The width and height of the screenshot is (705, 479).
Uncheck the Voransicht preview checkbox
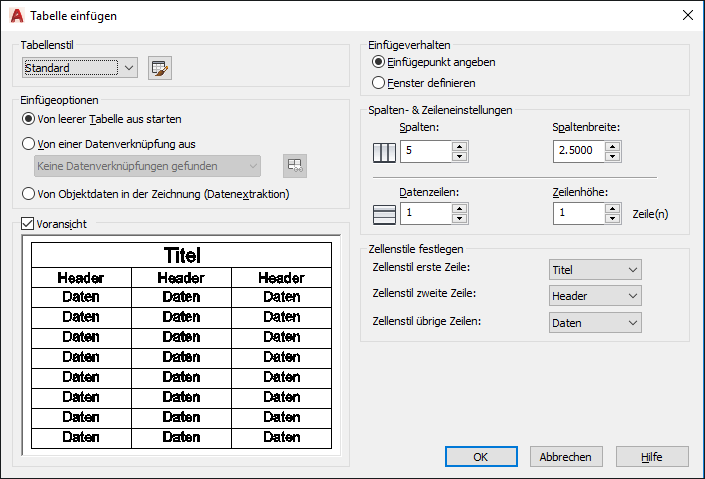[27, 224]
